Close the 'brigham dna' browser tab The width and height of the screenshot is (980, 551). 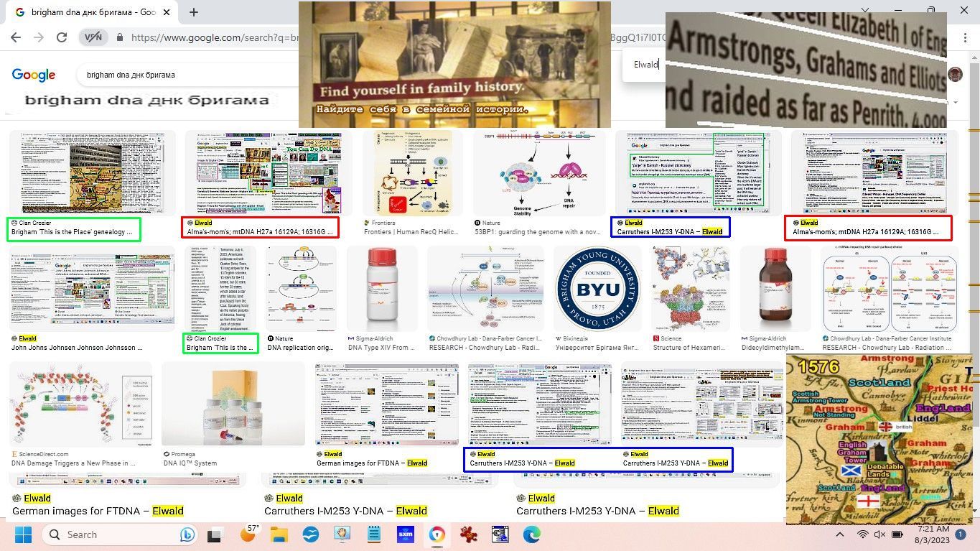[x=167, y=12]
